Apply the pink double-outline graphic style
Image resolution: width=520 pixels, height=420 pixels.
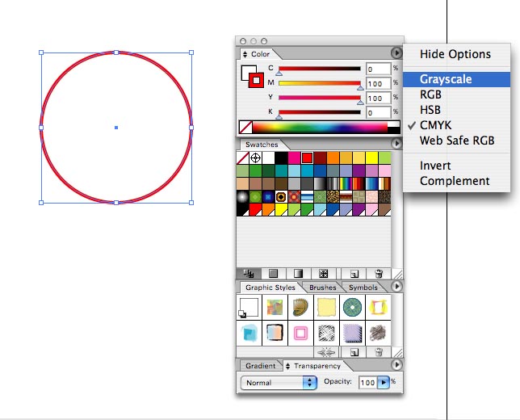point(301,333)
